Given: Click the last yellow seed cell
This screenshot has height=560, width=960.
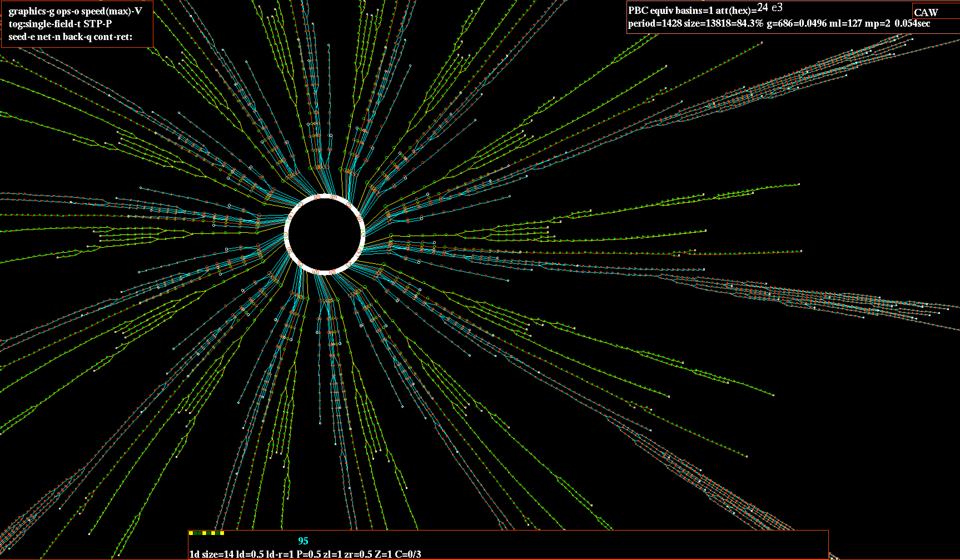Looking at the screenshot, I should 222,533.
